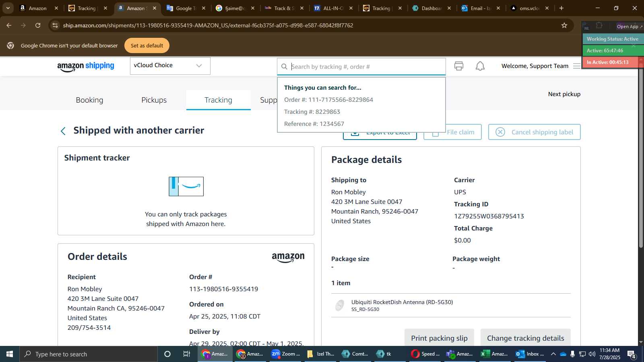Open the tab search chevron at top left

[x=8, y=8]
